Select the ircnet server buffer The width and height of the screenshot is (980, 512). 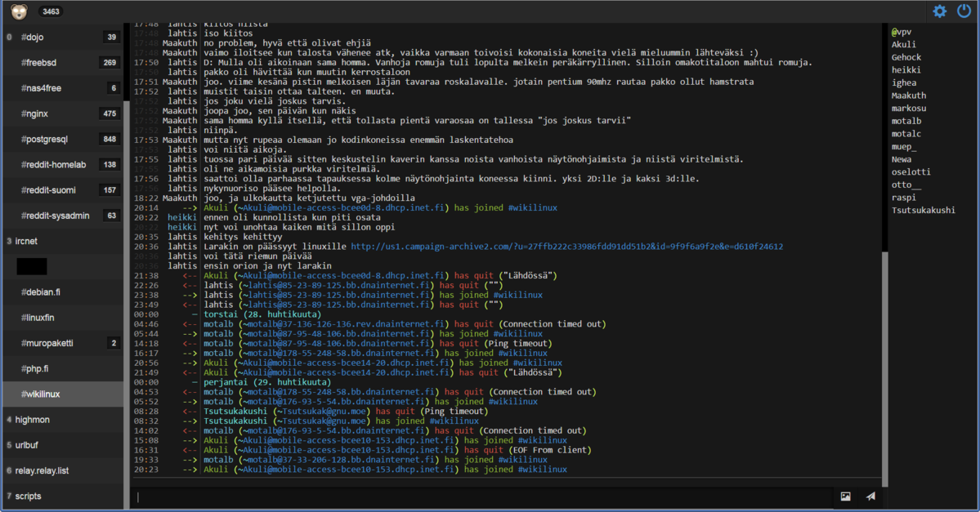26,242
